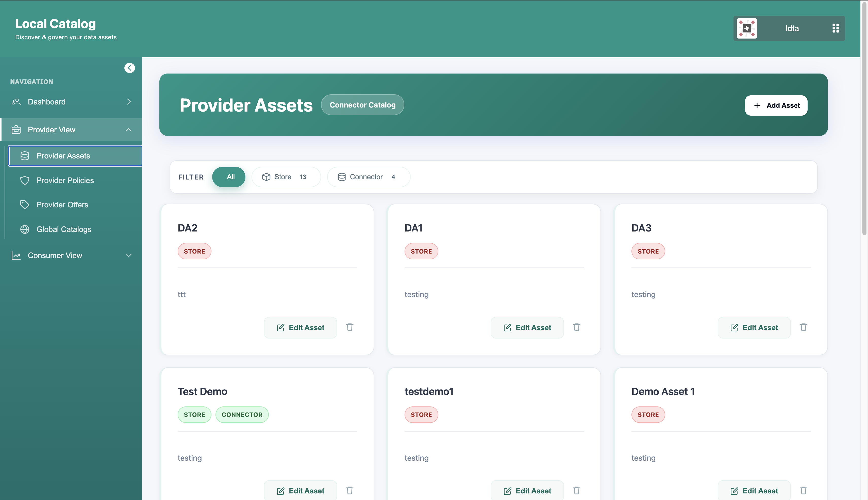Edit the DA3 asset
The image size is (868, 500).
(754, 328)
